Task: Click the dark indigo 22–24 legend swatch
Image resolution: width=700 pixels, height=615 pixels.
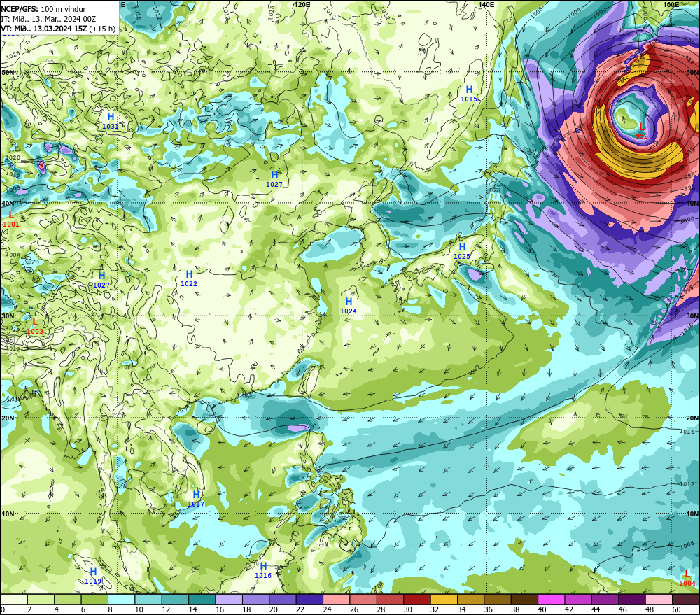Action: 309,599
